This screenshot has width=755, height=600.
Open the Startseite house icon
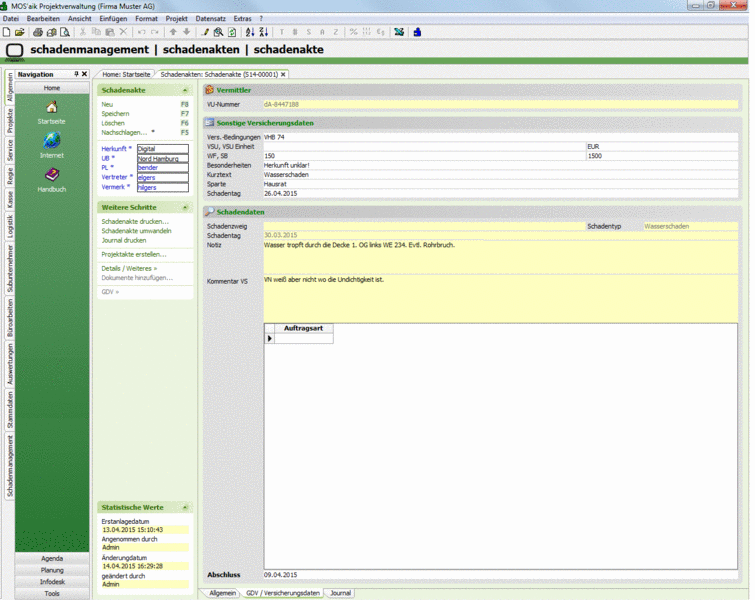click(x=52, y=107)
